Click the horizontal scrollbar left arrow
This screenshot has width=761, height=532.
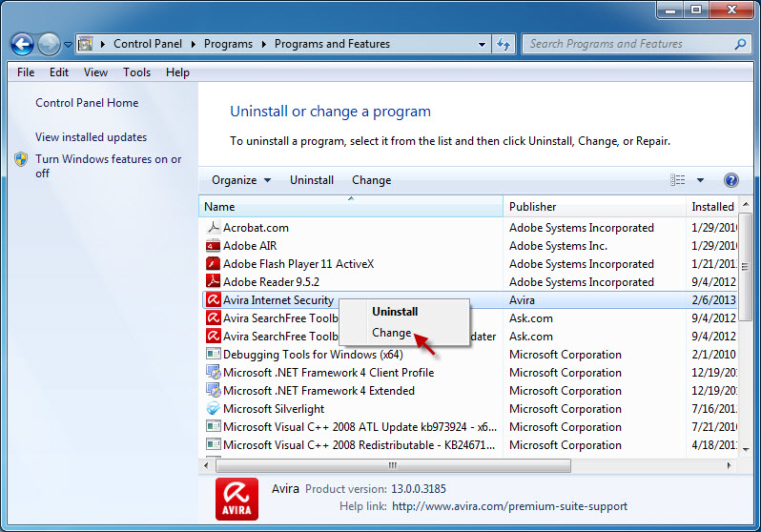(206, 465)
